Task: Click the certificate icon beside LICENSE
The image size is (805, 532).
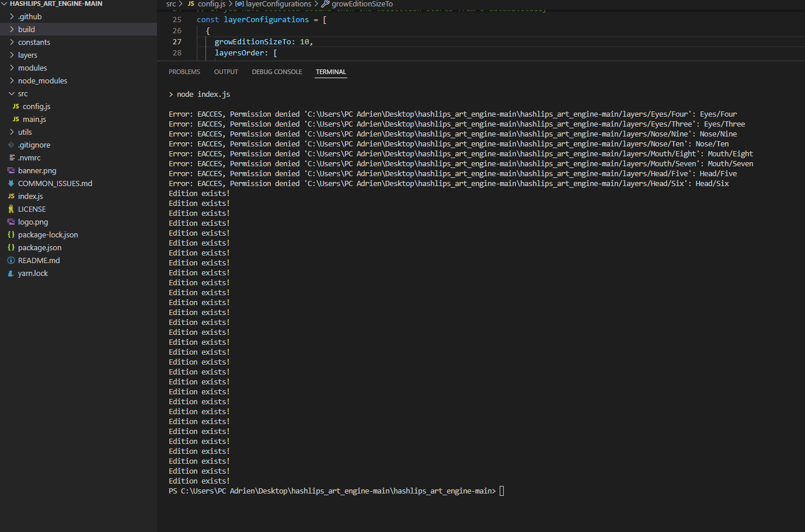Action: (12, 209)
